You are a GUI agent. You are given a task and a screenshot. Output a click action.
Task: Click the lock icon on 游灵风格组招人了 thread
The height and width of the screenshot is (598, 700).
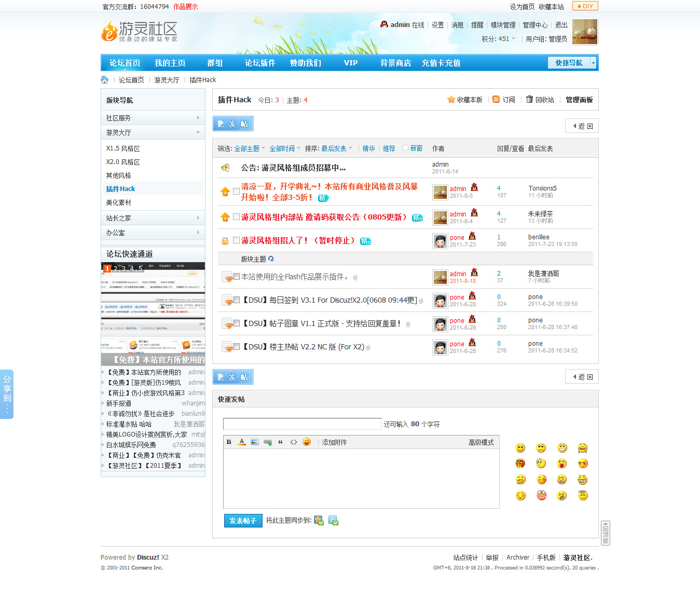225,241
